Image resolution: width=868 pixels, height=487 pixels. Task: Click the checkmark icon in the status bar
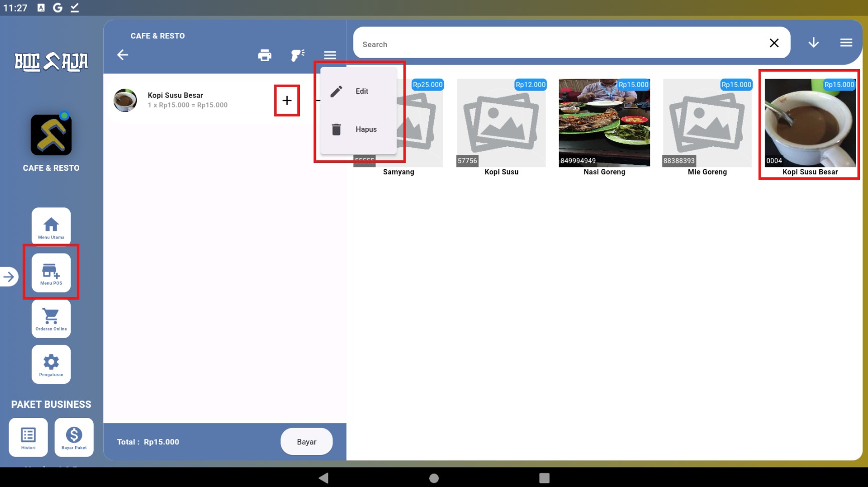(75, 8)
